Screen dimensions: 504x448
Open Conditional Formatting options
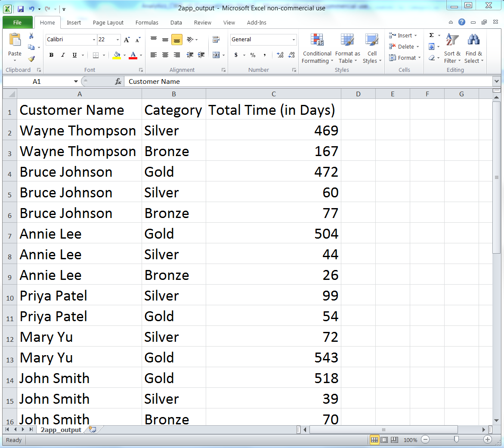pos(317,48)
